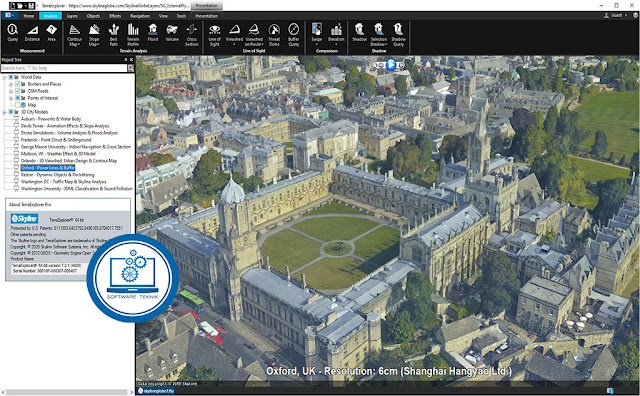Close the Project Tree panel
Viewport: 640px width, 396px height.
pos(131,60)
